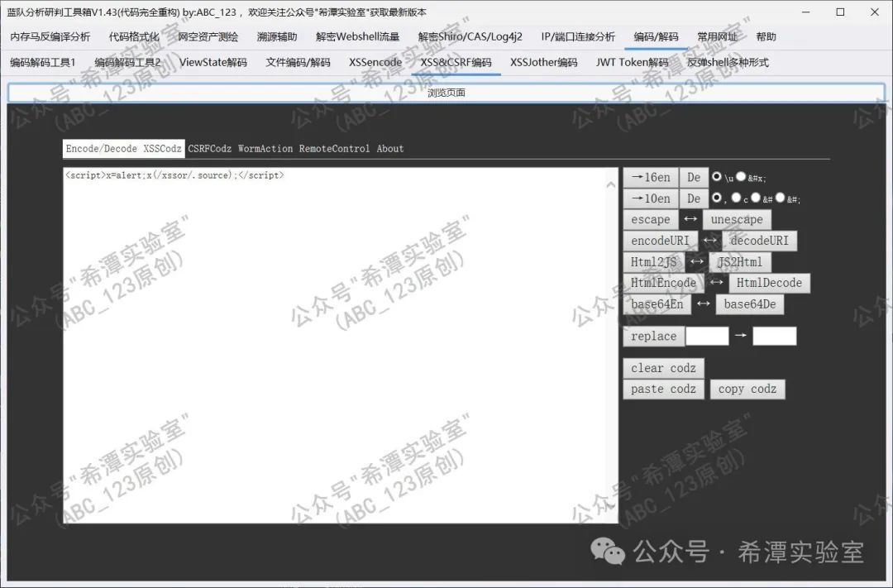Click the base64En button
This screenshot has width=893, height=588.
(x=657, y=304)
